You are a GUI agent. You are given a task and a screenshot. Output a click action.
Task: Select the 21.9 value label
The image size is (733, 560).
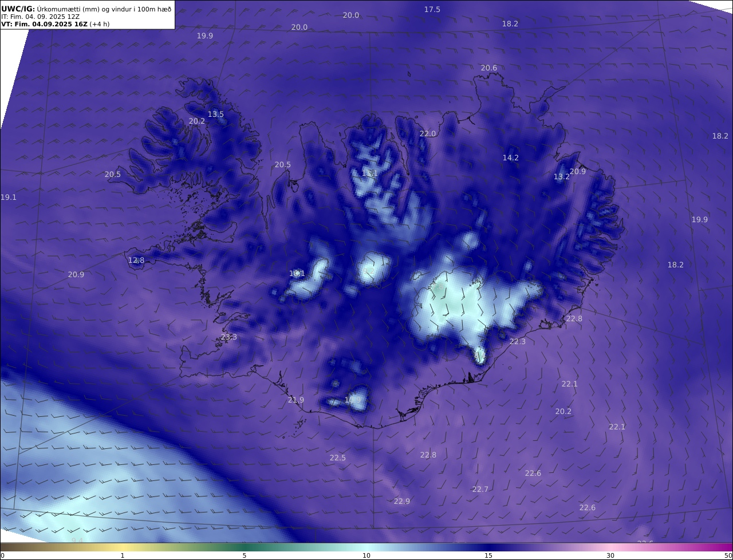(296, 400)
